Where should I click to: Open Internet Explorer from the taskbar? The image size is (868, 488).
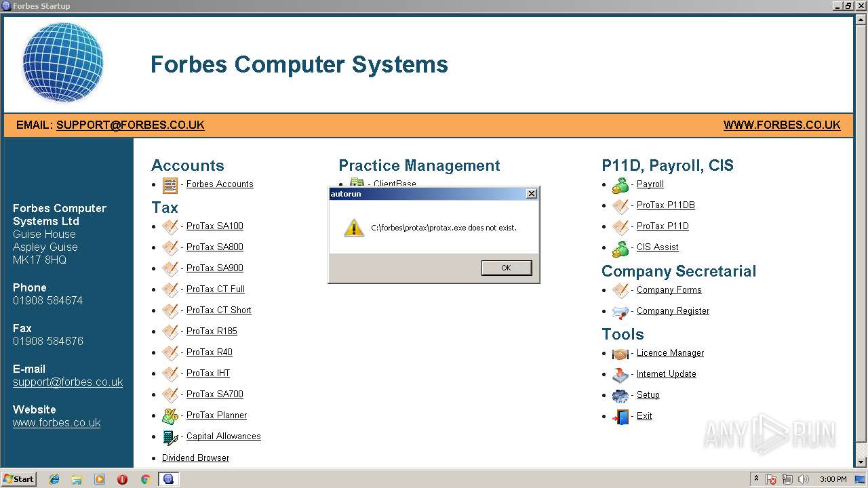coord(54,479)
